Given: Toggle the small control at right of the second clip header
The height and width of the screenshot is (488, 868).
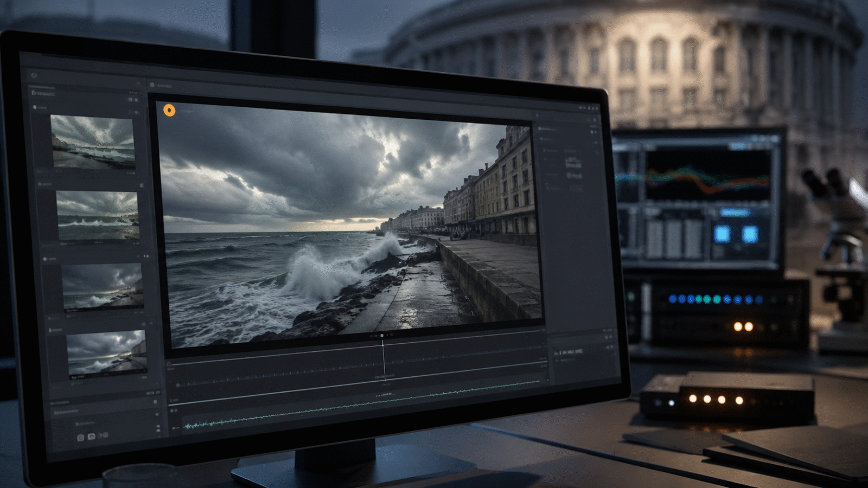Looking at the screenshot, I should [142, 185].
